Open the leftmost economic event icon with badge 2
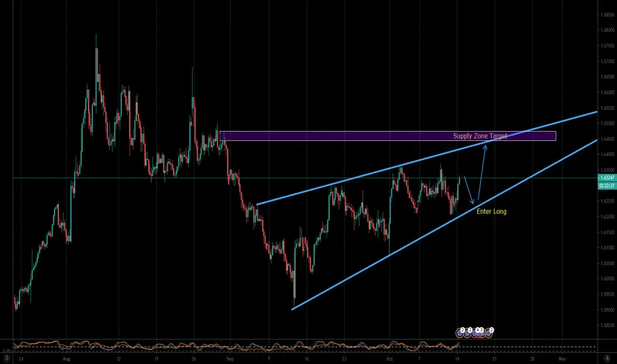The image size is (617, 364). coord(459,333)
